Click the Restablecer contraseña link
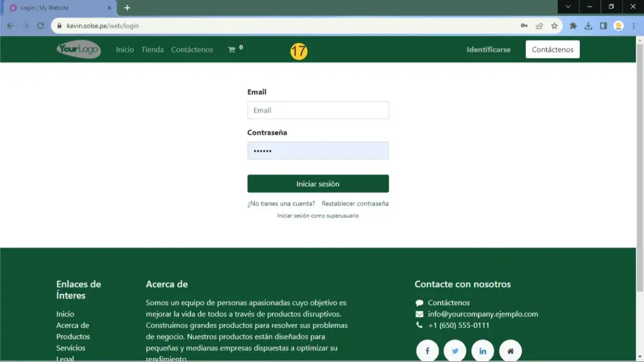The width and height of the screenshot is (644, 362). pyautogui.click(x=355, y=204)
